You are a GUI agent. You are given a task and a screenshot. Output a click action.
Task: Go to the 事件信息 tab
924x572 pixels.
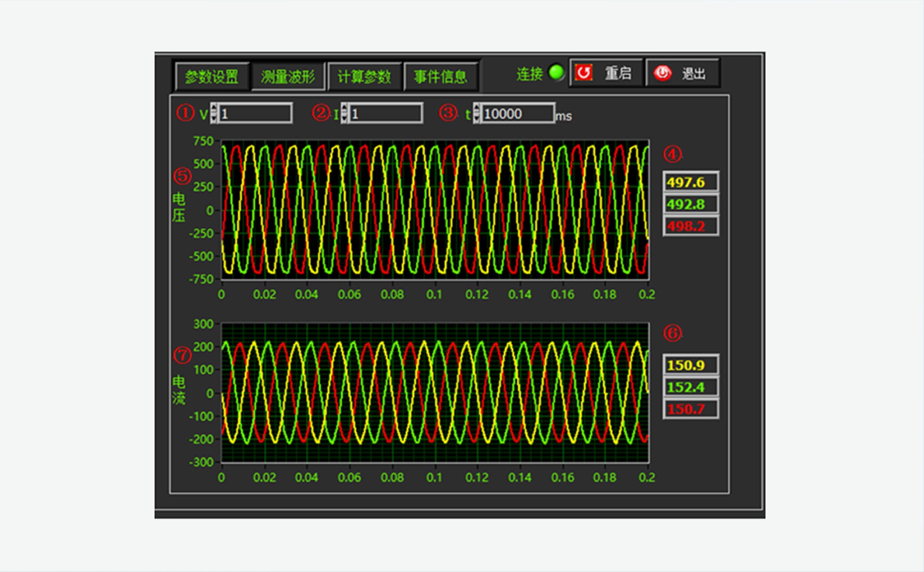pos(440,77)
